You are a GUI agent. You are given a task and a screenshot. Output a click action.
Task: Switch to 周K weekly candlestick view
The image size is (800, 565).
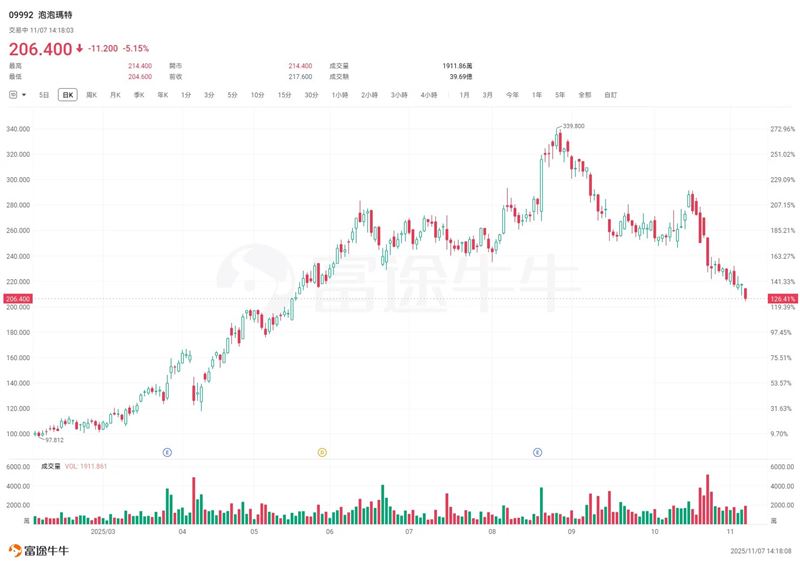tap(91, 95)
